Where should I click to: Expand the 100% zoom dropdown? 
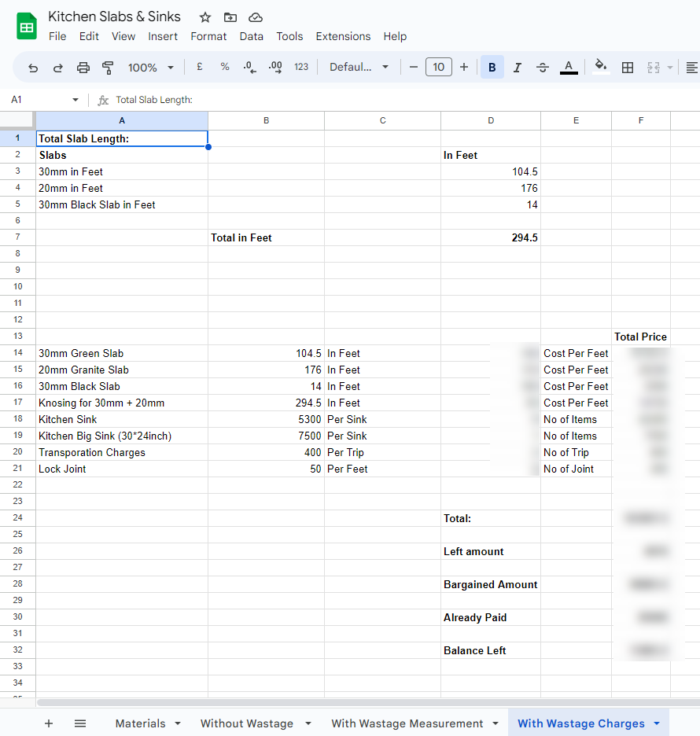[x=150, y=68]
